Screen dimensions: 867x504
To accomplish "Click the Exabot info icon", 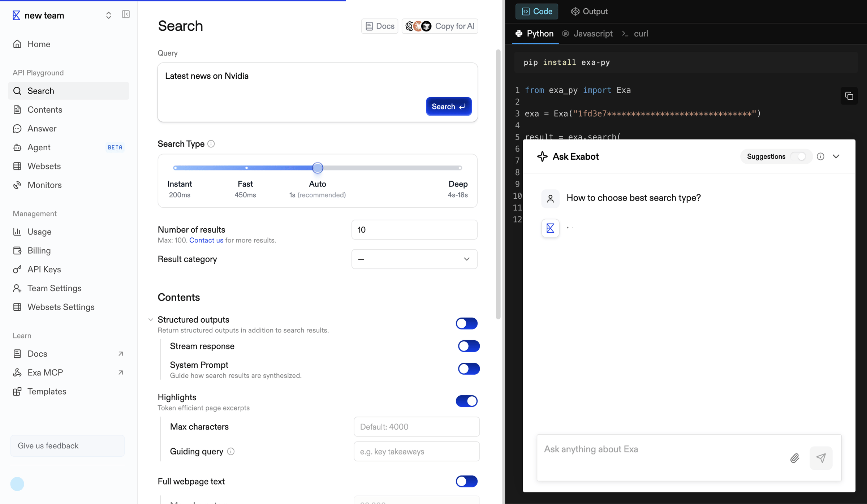I will (820, 156).
